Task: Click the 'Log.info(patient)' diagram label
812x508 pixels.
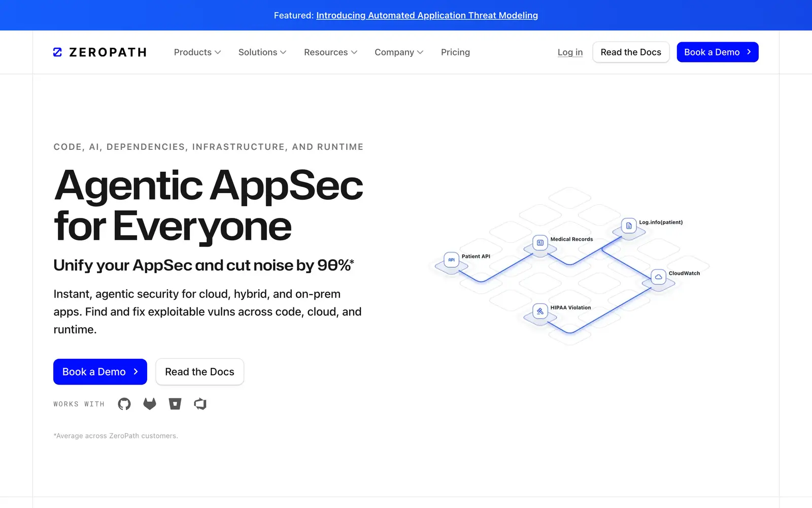Action: click(x=661, y=223)
